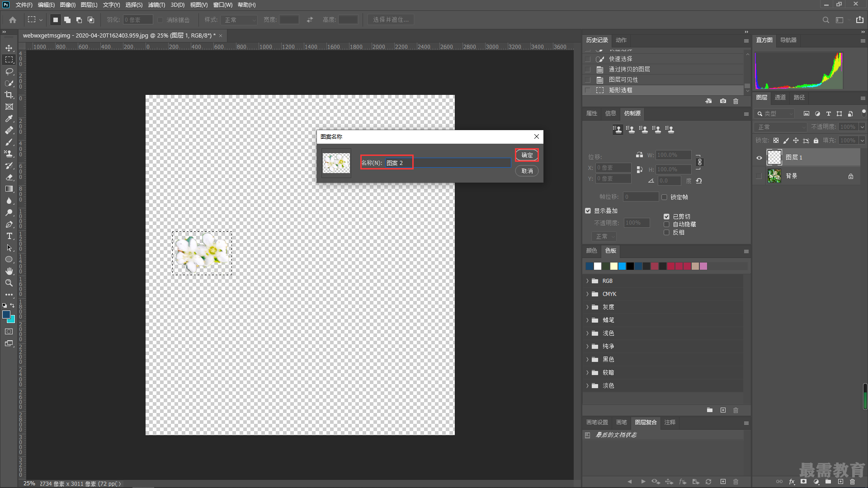Select the Gradient tool
This screenshot has width=868, height=488.
coord(9,189)
